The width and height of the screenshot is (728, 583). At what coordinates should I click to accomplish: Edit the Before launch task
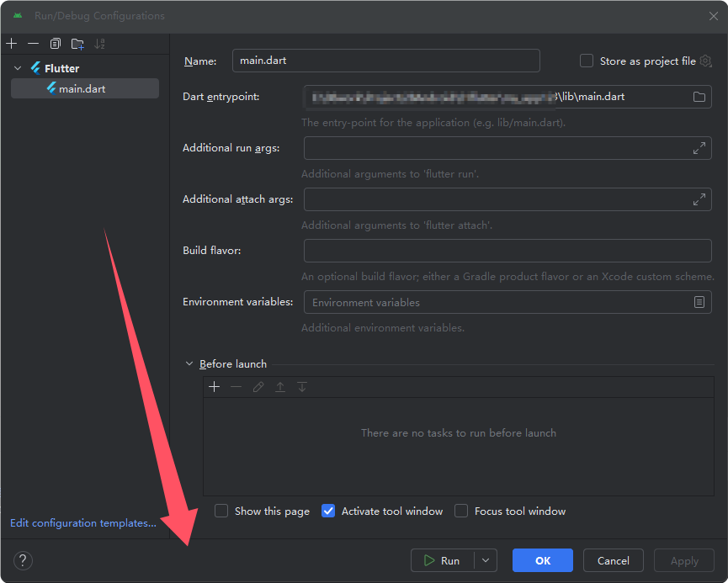(258, 387)
